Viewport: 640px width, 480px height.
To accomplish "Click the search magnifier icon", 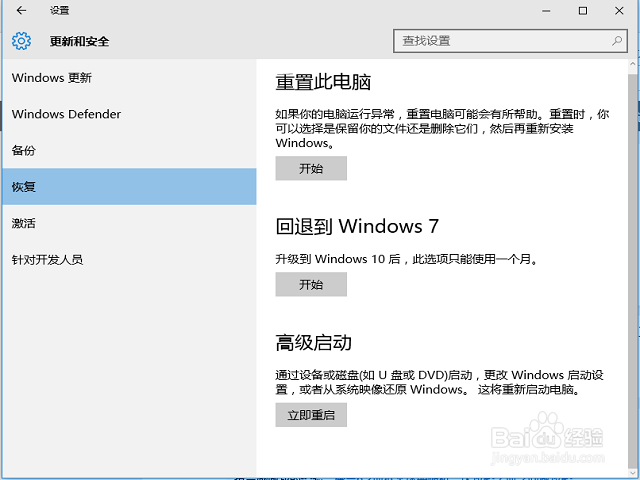I will pos(617,41).
